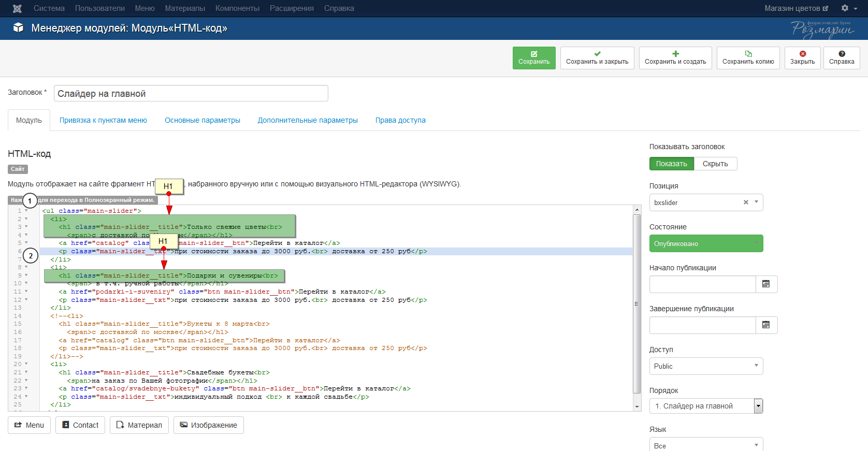Image resolution: width=868 pixels, height=451 pixels.
Task: Expand the Public access dropdown
Action: (705, 366)
